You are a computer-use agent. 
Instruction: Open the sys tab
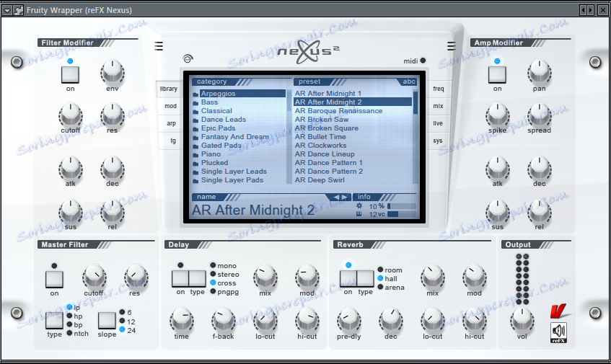(x=438, y=141)
